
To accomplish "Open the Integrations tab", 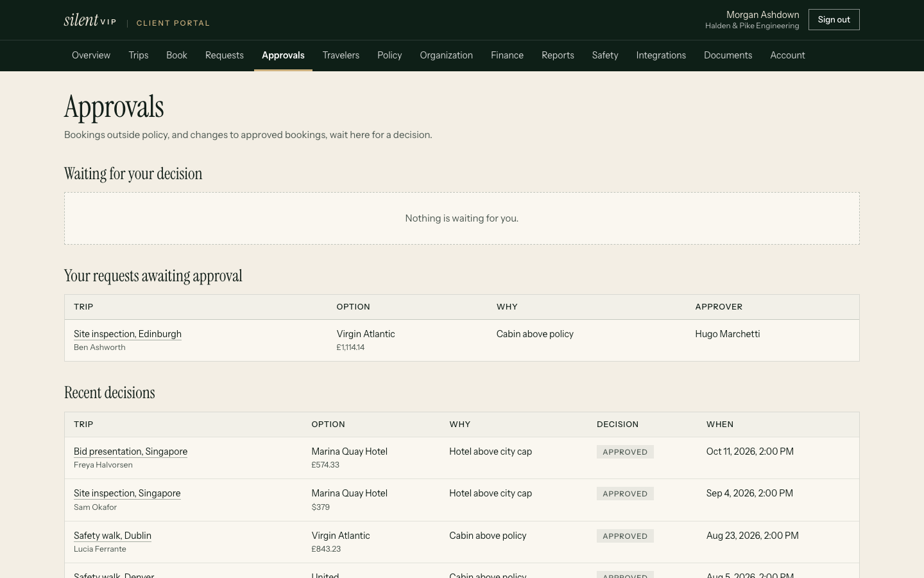I will (x=661, y=55).
